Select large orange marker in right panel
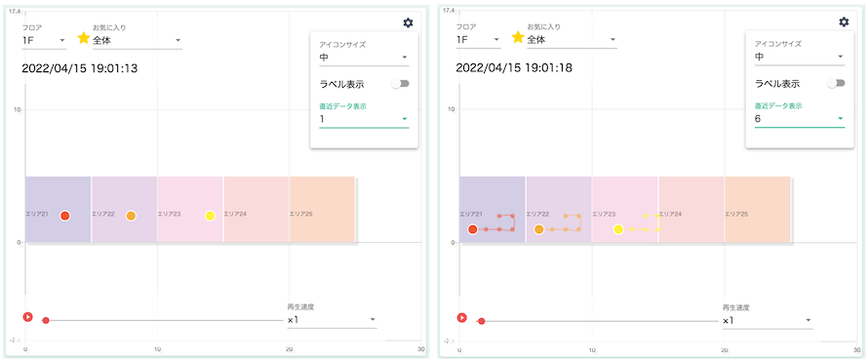 coord(538,229)
